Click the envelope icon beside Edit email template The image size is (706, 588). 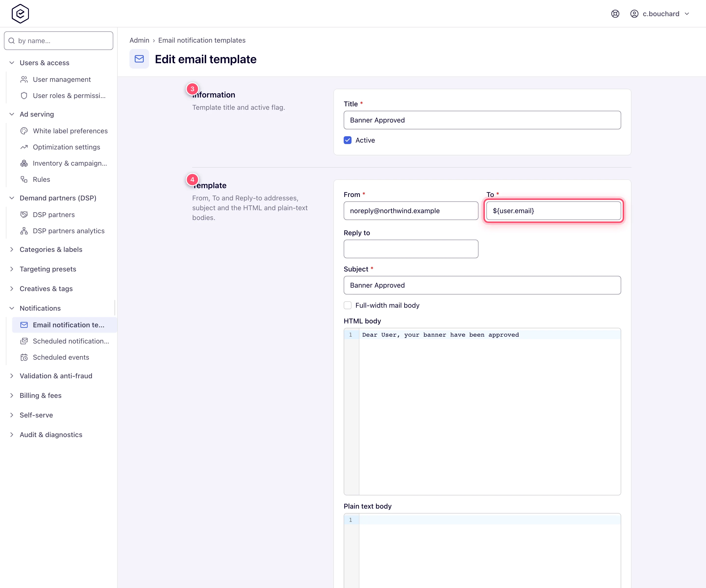tap(139, 59)
